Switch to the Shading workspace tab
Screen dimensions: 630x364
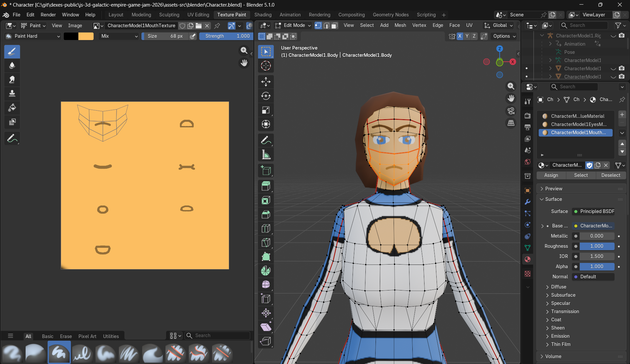coord(263,15)
